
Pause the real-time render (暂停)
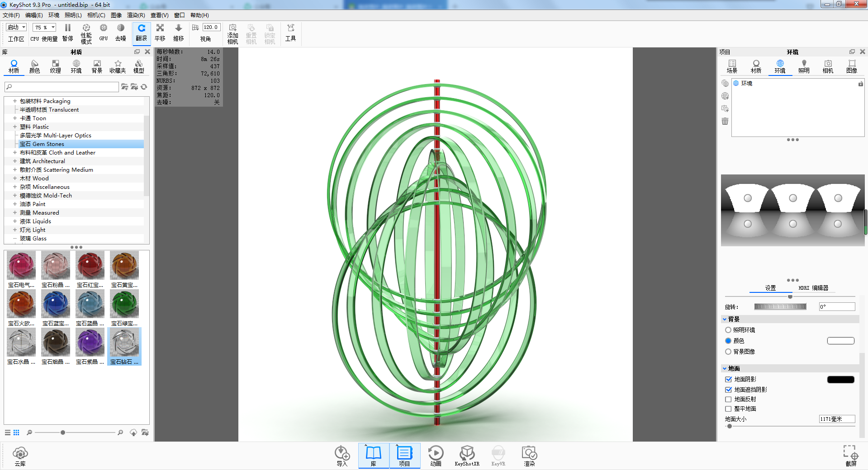[x=68, y=33]
